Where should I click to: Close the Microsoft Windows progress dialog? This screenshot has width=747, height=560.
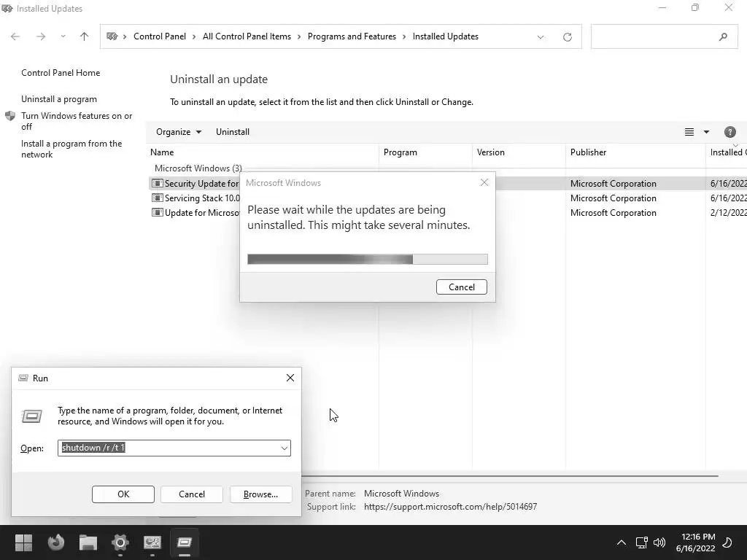(x=484, y=183)
